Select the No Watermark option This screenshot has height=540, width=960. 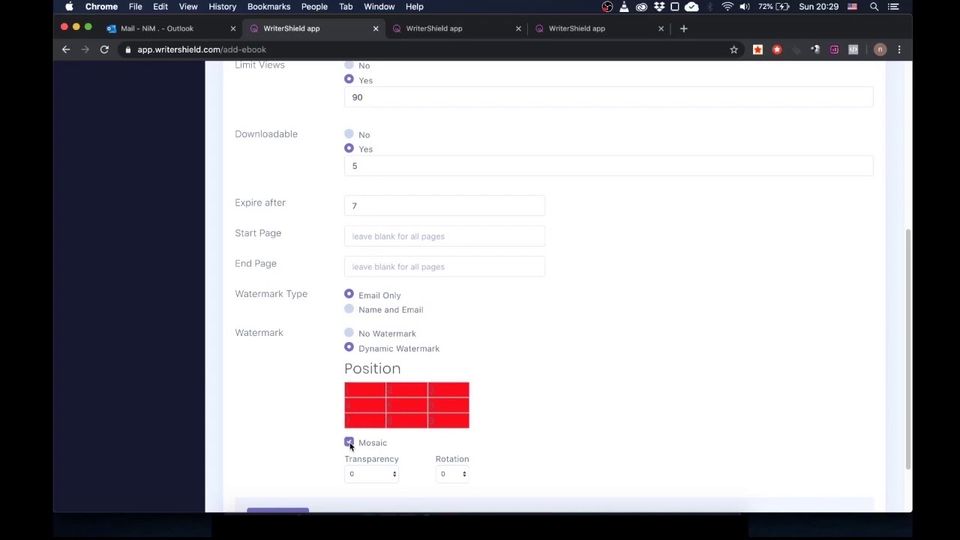tap(349, 332)
